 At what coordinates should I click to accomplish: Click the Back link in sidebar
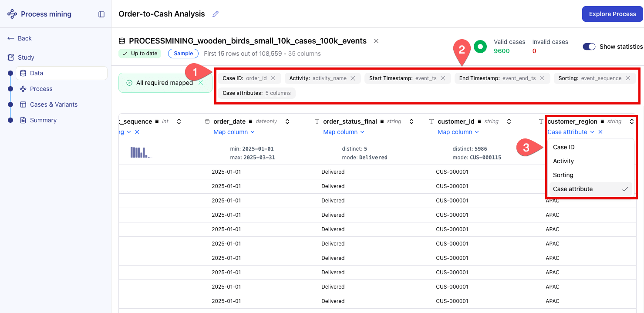[x=20, y=38]
